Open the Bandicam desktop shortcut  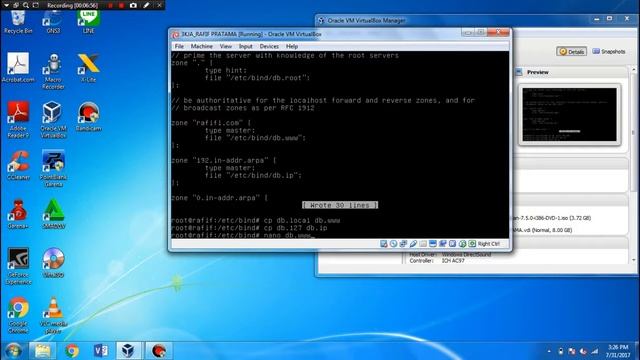tap(88, 117)
